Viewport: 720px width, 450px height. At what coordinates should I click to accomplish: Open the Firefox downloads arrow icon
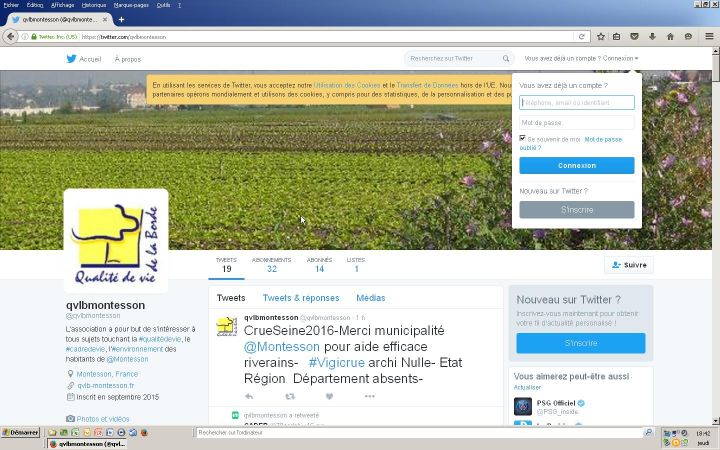point(652,36)
